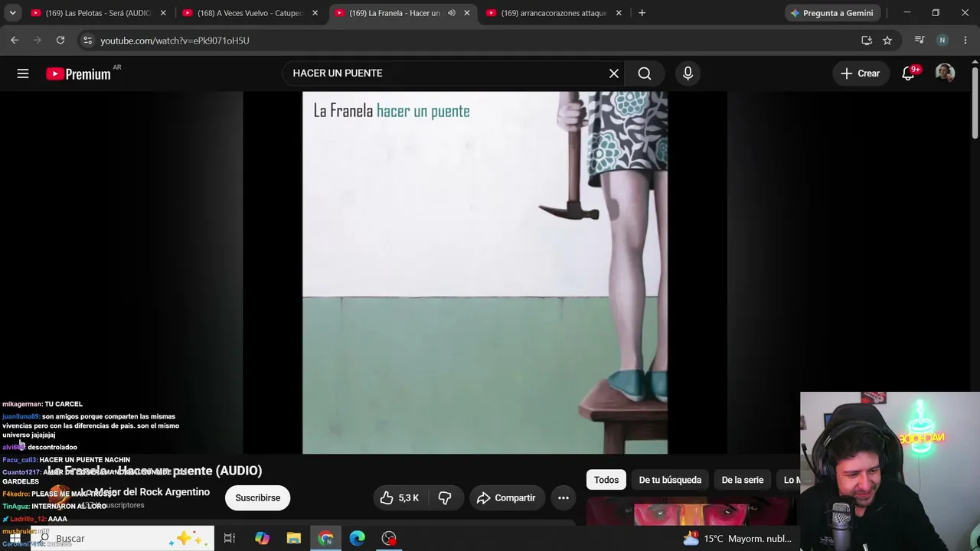
Task: Close the Las Pelotas tab
Action: [163, 13]
